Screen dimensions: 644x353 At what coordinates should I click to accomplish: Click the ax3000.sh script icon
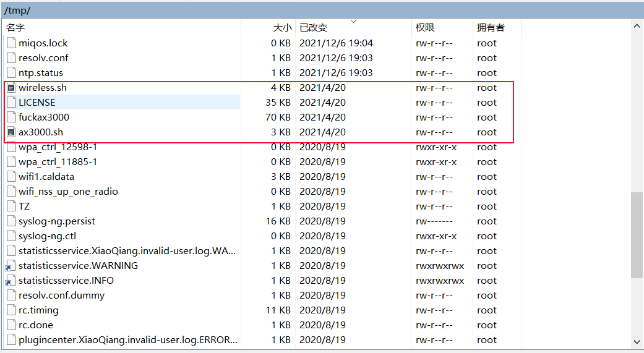pyautogui.click(x=12, y=132)
